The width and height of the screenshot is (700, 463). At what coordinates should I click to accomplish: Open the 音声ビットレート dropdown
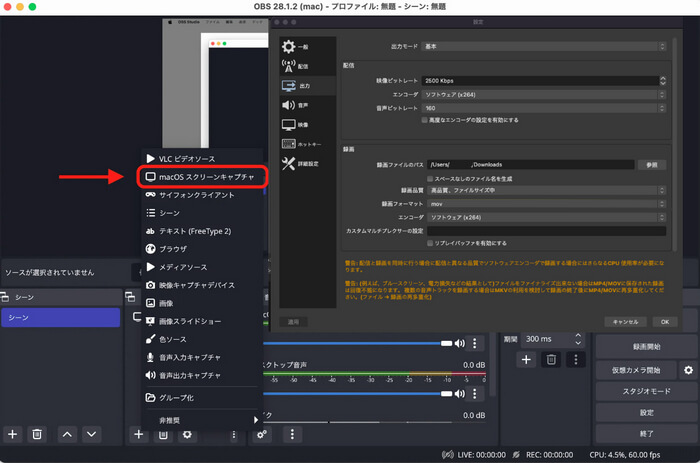coord(543,108)
